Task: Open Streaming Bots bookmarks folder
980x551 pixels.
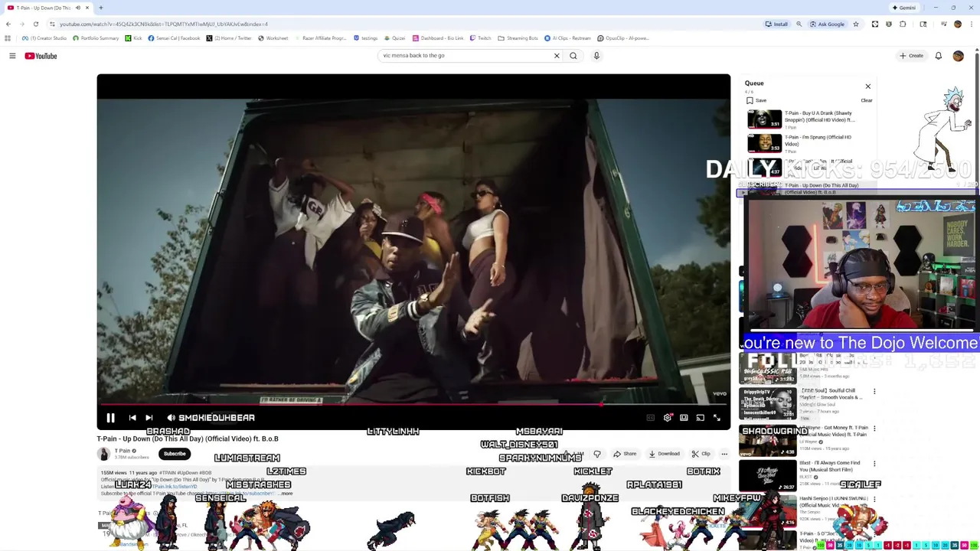Action: pyautogui.click(x=518, y=38)
